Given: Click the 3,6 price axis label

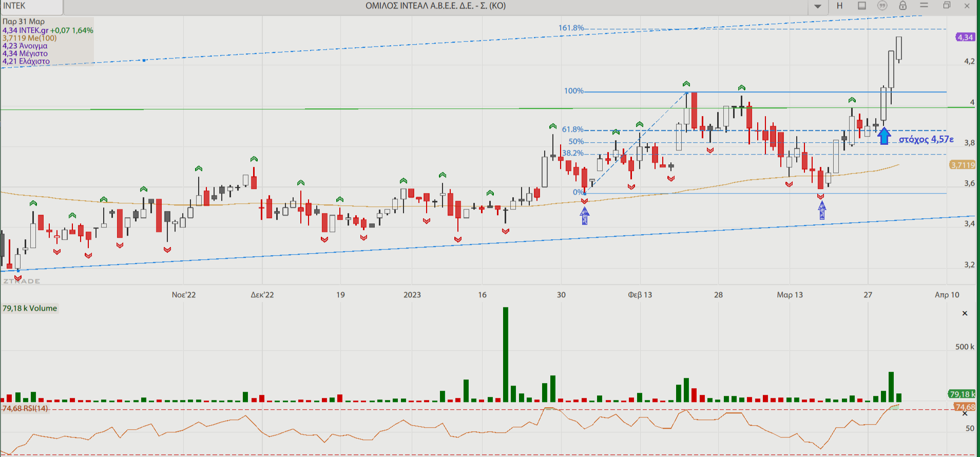Looking at the screenshot, I should click(969, 183).
